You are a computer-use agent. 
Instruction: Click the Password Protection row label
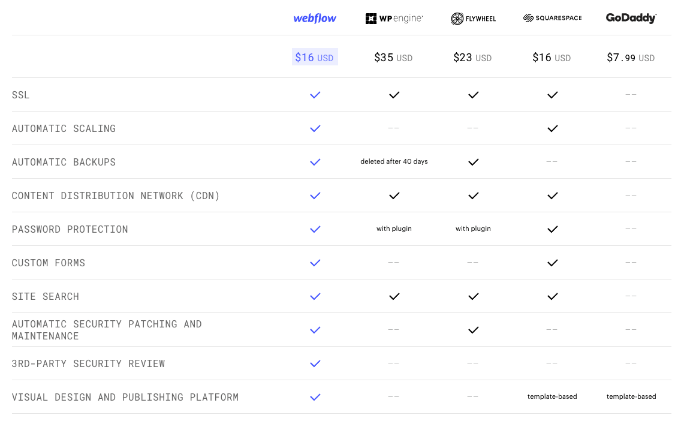tap(70, 229)
